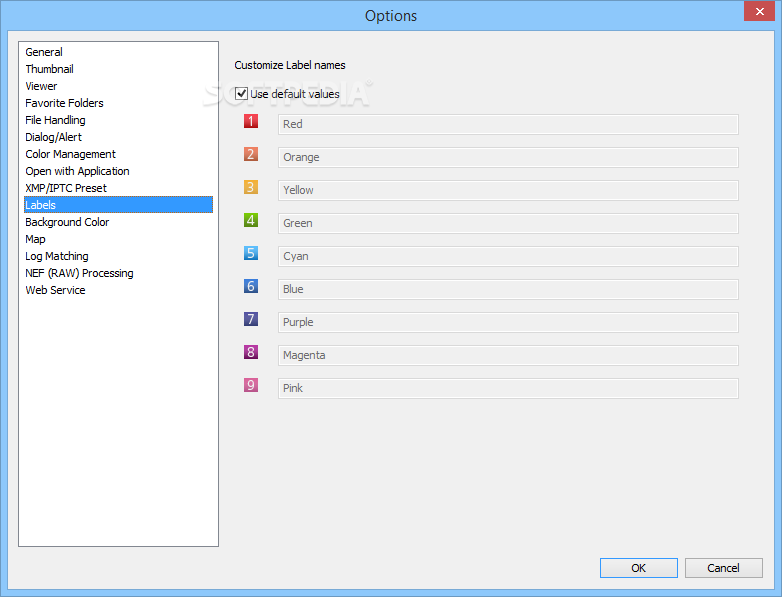Click the cyan label 5 icon
Image resolution: width=782 pixels, height=597 pixels.
[x=251, y=253]
